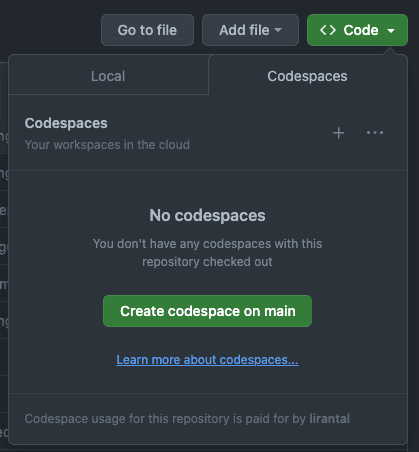Screen dimensions: 419x452
Task: Click the lirantal username in the footer
Action: (x=330, y=419)
